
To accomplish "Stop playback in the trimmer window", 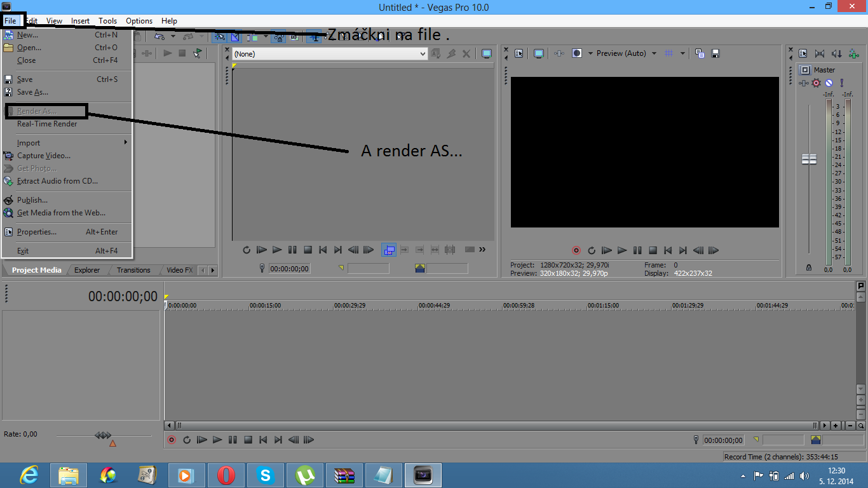I will [x=308, y=250].
